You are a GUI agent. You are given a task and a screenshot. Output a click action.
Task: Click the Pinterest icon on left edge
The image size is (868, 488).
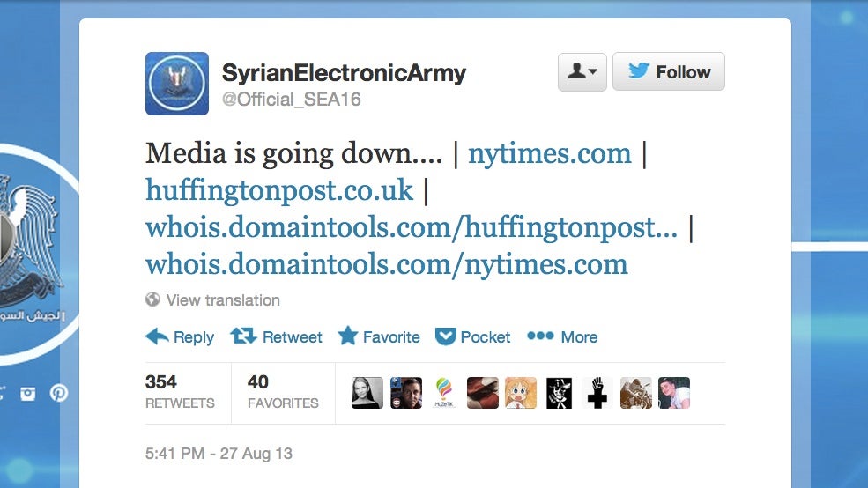[x=59, y=393]
